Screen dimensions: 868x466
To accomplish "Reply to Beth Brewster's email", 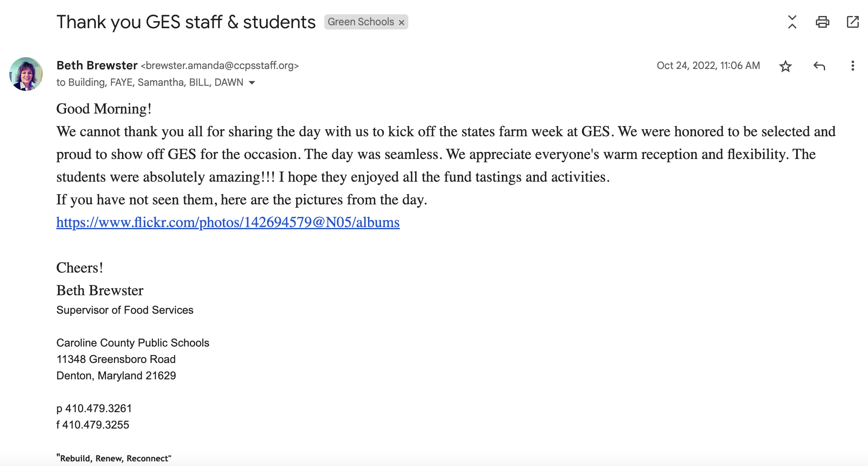I will (819, 66).
